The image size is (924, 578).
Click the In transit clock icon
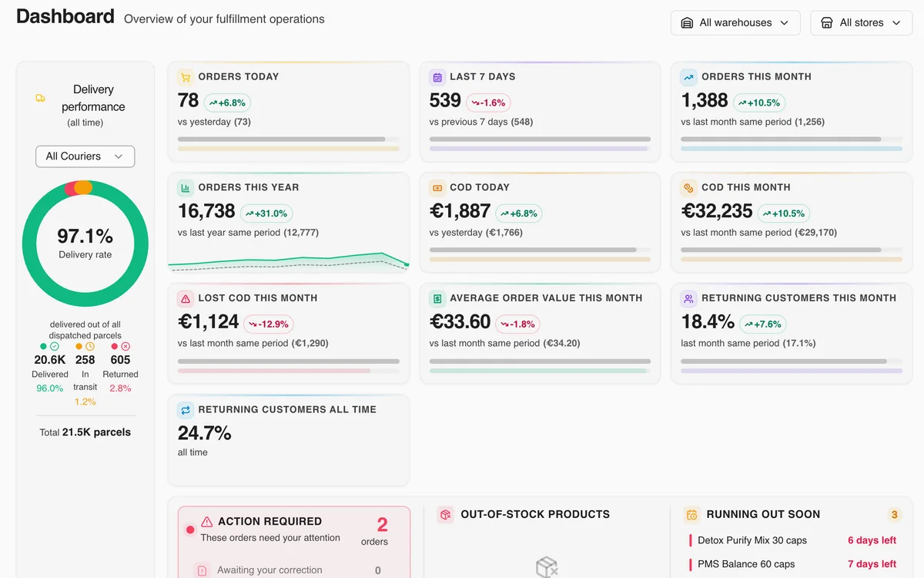click(90, 347)
